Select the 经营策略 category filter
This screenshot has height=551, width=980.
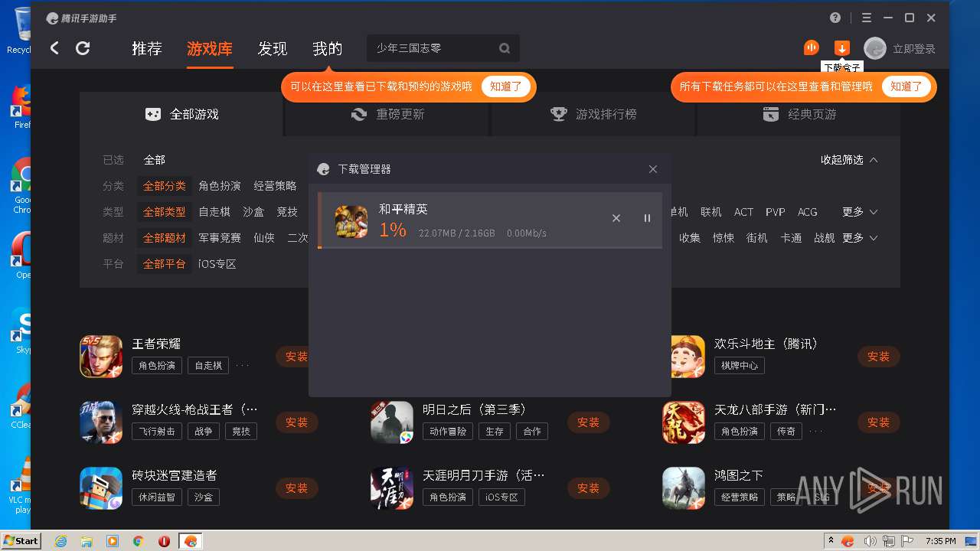[275, 186]
